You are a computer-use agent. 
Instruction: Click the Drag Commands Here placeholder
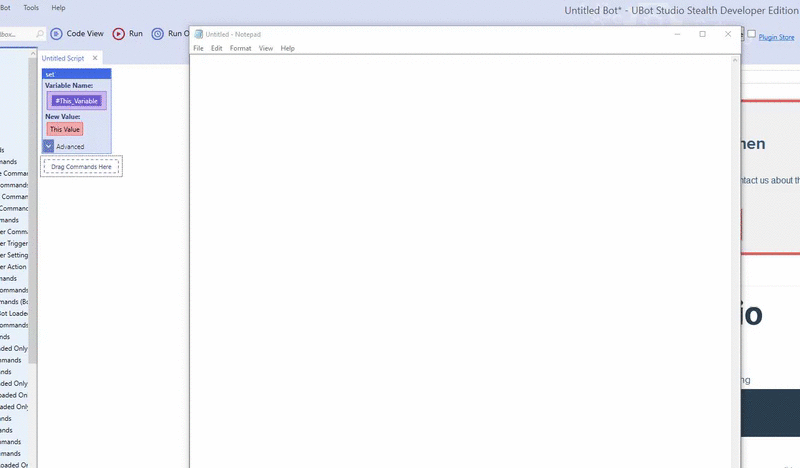tap(81, 166)
